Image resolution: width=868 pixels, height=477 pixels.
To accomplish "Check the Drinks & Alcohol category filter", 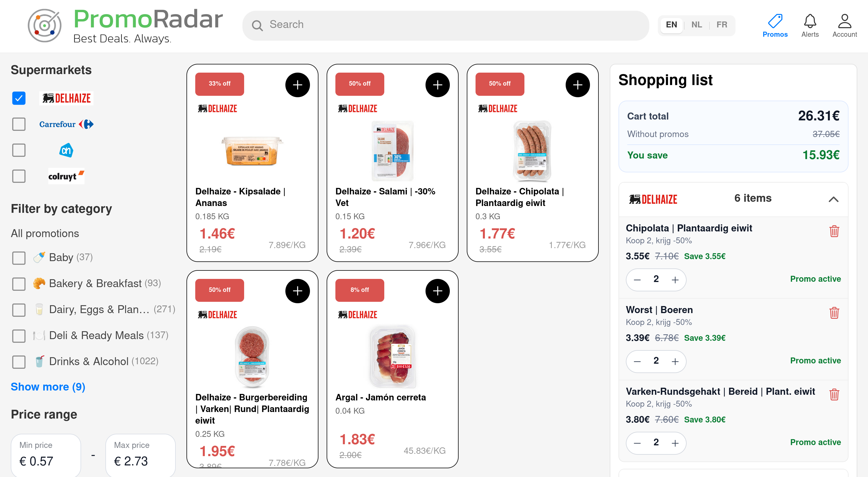I will click(19, 362).
